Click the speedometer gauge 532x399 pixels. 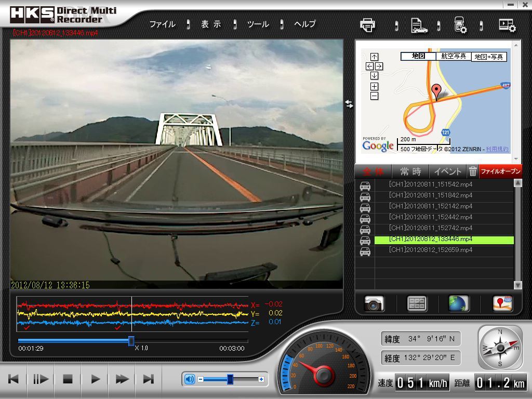click(x=324, y=363)
